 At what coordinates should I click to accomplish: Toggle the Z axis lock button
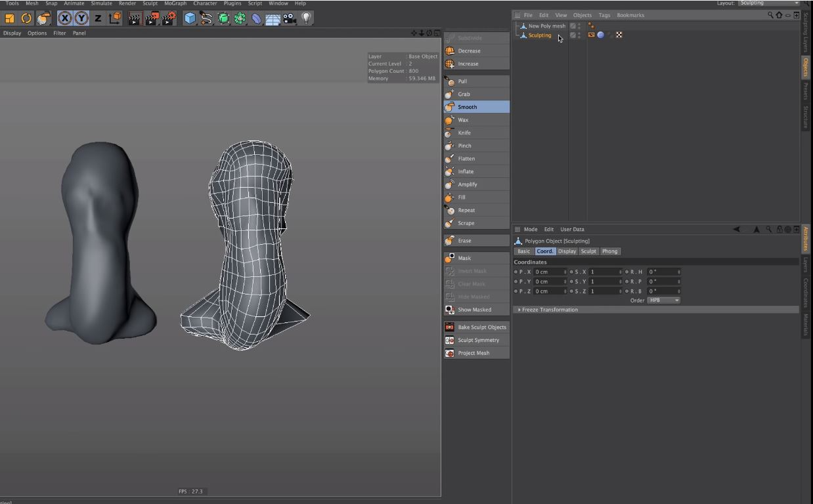(x=99, y=18)
